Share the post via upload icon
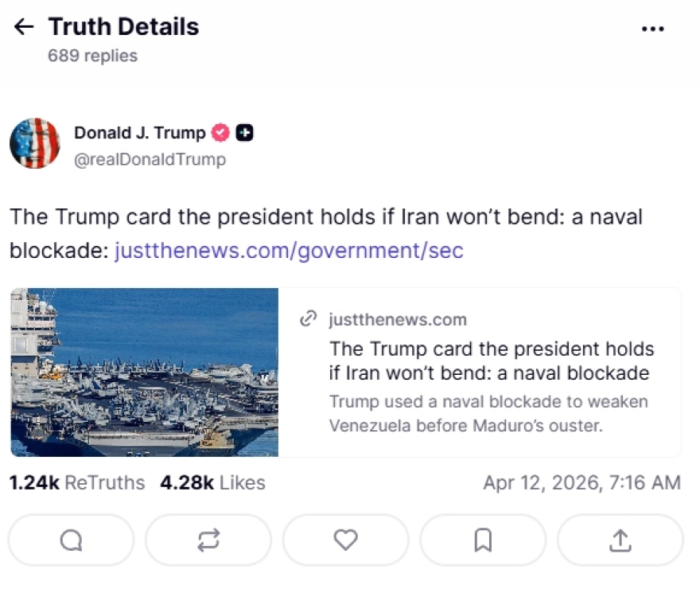This screenshot has height=593, width=700. click(620, 540)
